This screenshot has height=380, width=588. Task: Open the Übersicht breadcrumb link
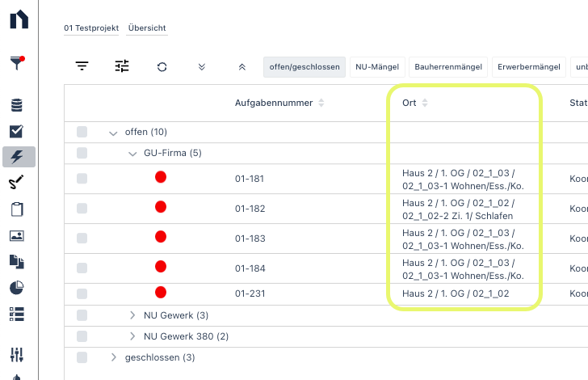point(147,28)
